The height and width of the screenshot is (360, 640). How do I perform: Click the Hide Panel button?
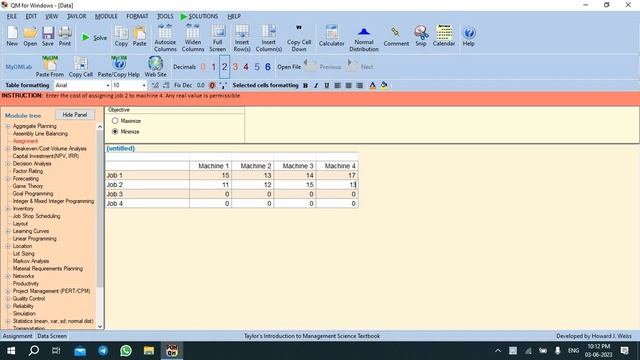[75, 115]
